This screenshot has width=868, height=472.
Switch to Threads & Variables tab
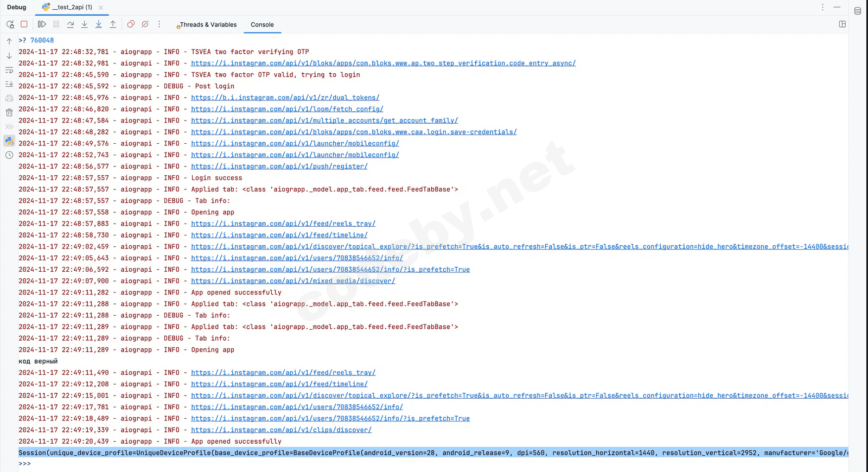click(207, 24)
